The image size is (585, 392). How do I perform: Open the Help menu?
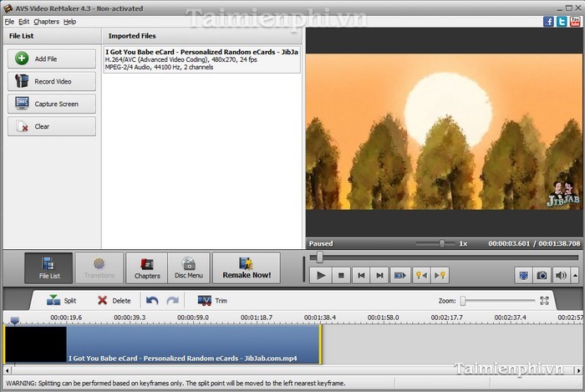point(69,22)
